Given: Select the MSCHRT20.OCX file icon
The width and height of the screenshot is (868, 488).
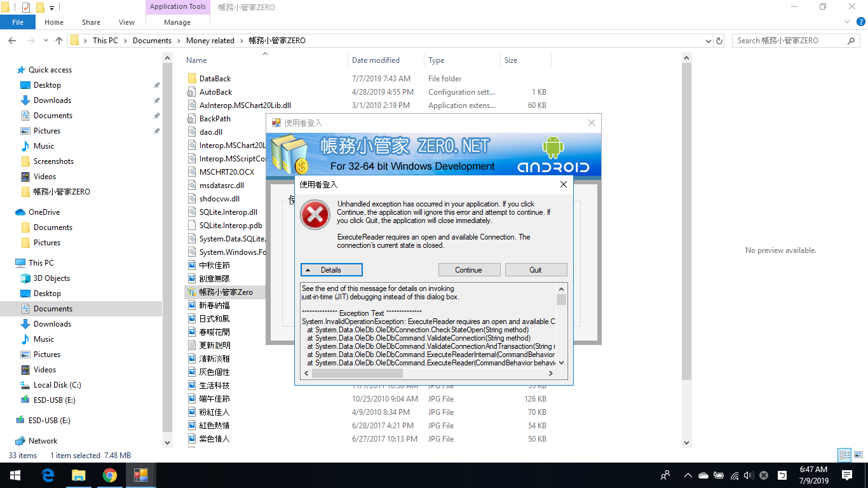Looking at the screenshot, I should (191, 172).
